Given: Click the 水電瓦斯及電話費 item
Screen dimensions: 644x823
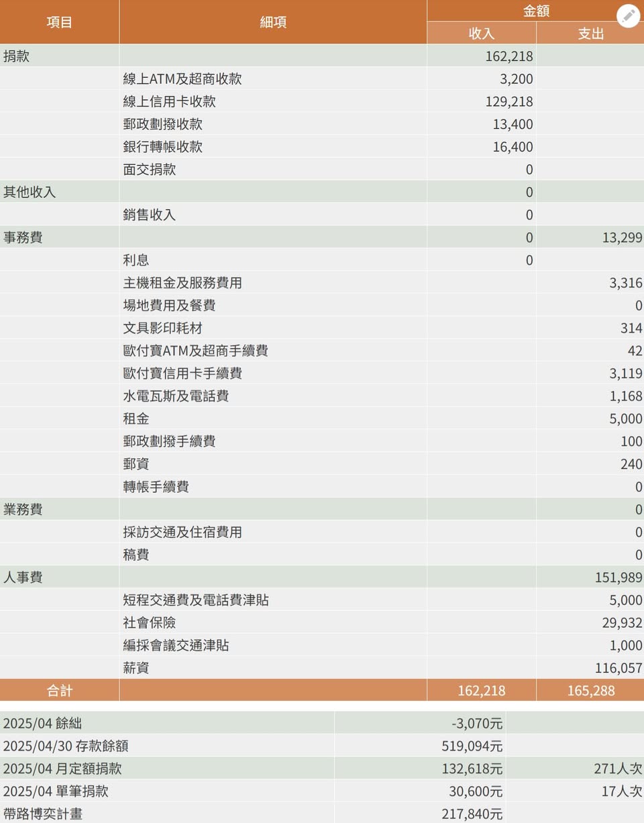Looking at the screenshot, I should click(x=176, y=396).
